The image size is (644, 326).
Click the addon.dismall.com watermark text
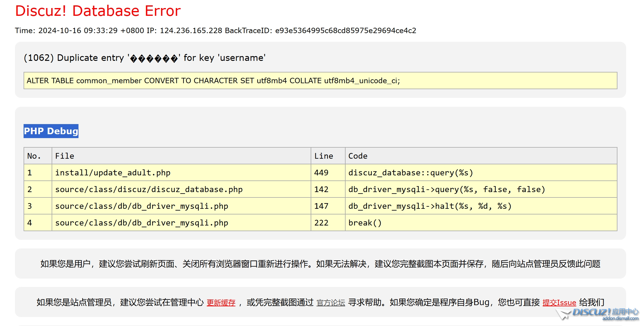coord(620,319)
